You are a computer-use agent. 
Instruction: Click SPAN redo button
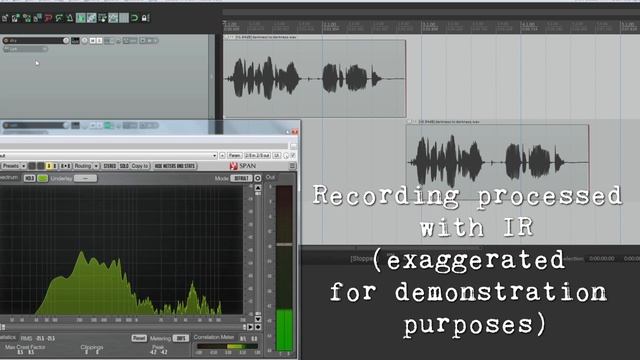tap(41, 166)
